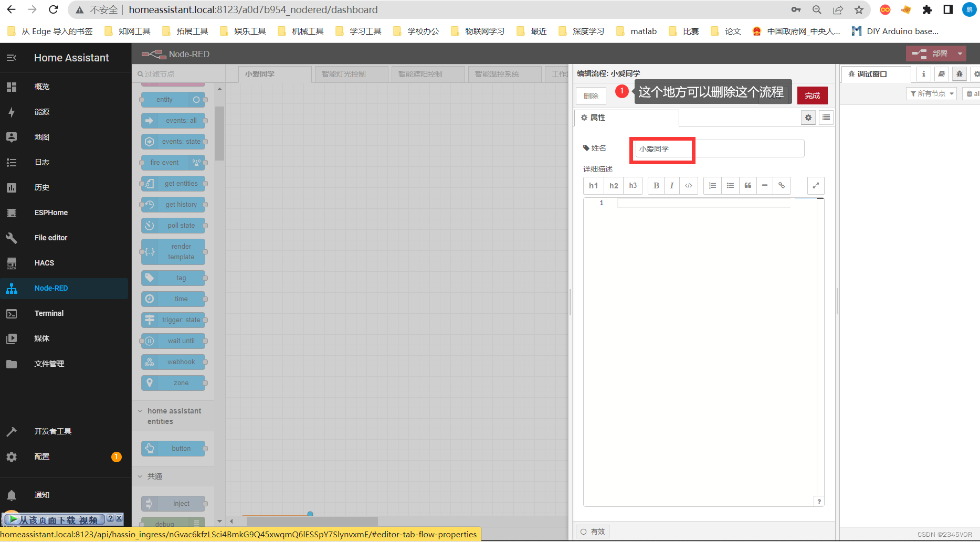This screenshot has width=980, height=542.
Task: Click the 完成 done button
Action: tap(812, 95)
